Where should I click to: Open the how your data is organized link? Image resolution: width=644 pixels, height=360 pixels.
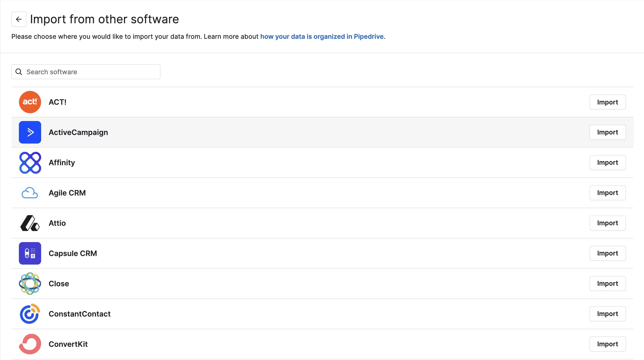point(322,36)
